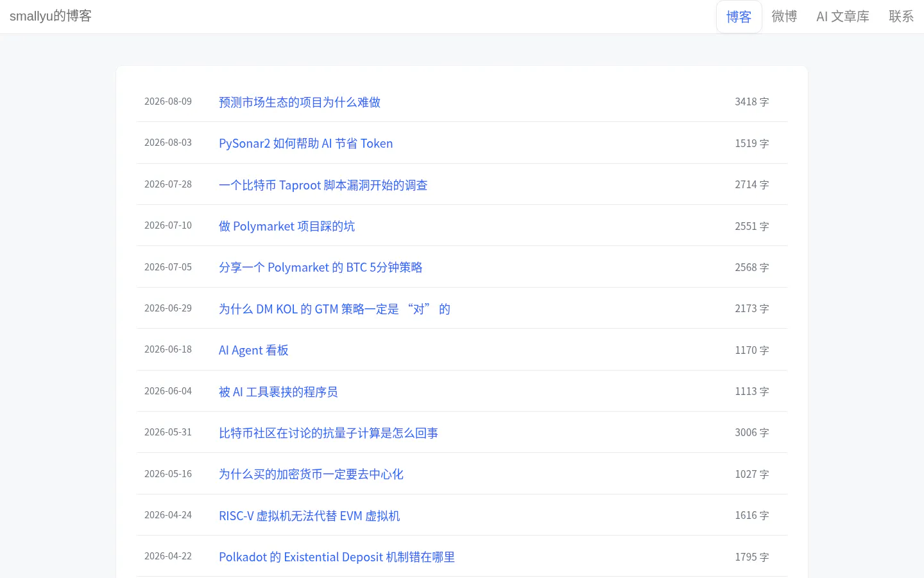Image resolution: width=924 pixels, height=578 pixels.
Task: Click the date 2026-04-22
Action: coord(168,556)
